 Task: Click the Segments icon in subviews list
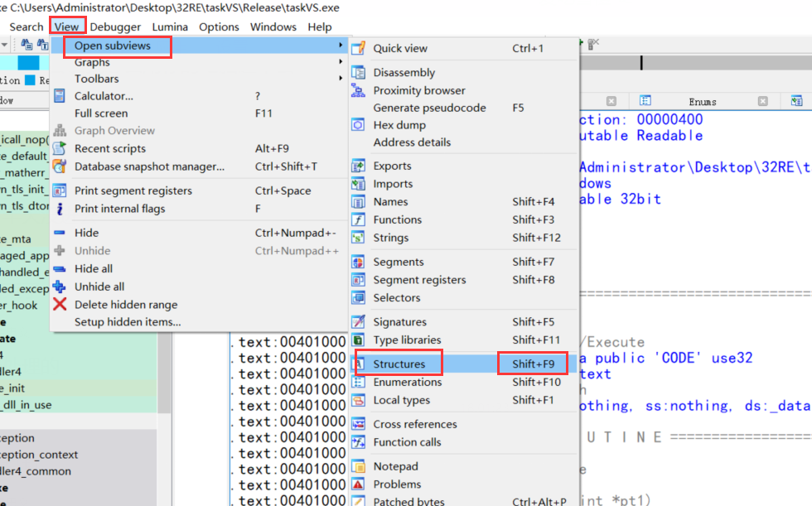358,262
